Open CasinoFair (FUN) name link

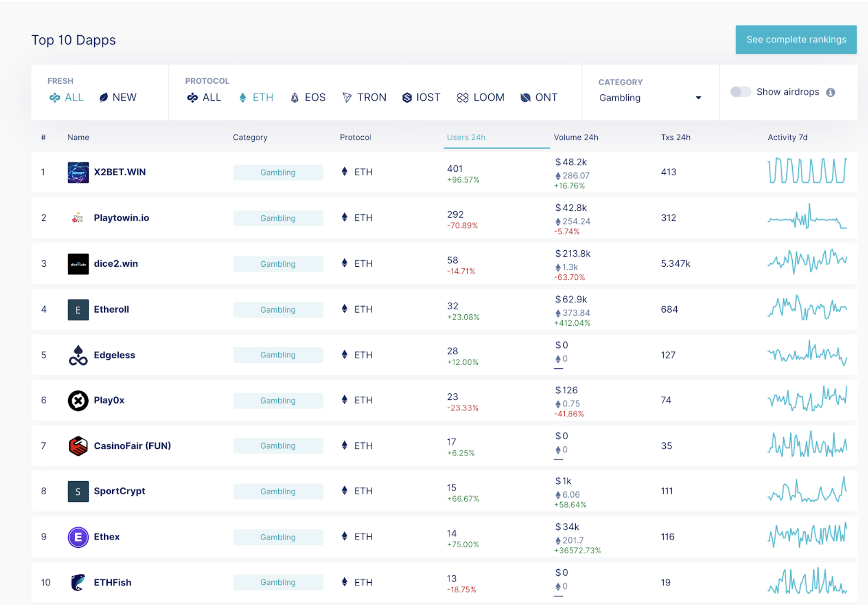(x=132, y=446)
